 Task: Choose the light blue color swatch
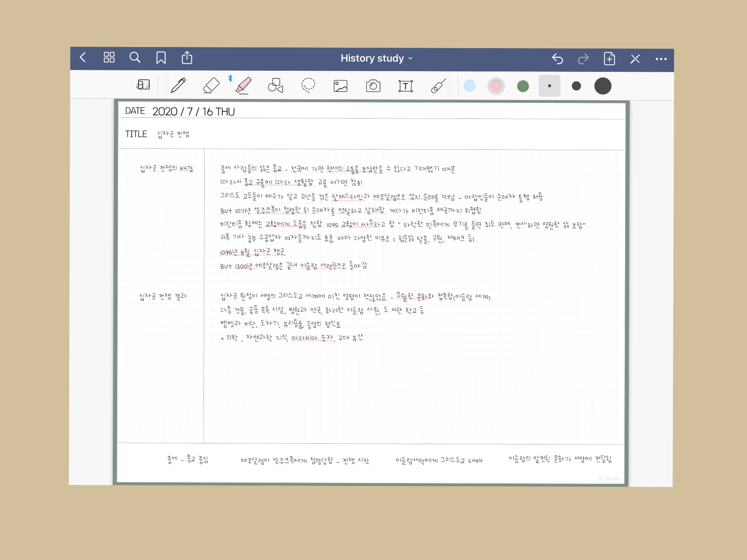point(469,86)
